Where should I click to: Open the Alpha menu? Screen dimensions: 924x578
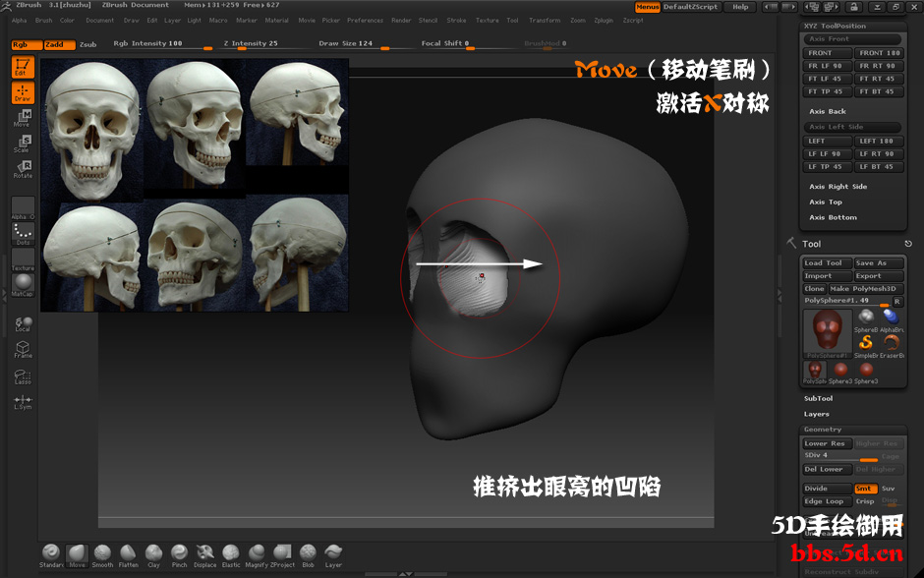19,20
